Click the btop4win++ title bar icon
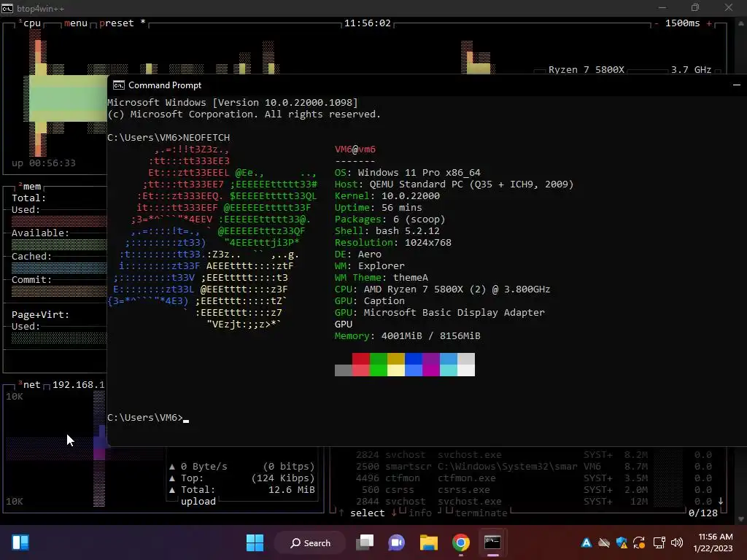The image size is (747, 560). pos(7,8)
